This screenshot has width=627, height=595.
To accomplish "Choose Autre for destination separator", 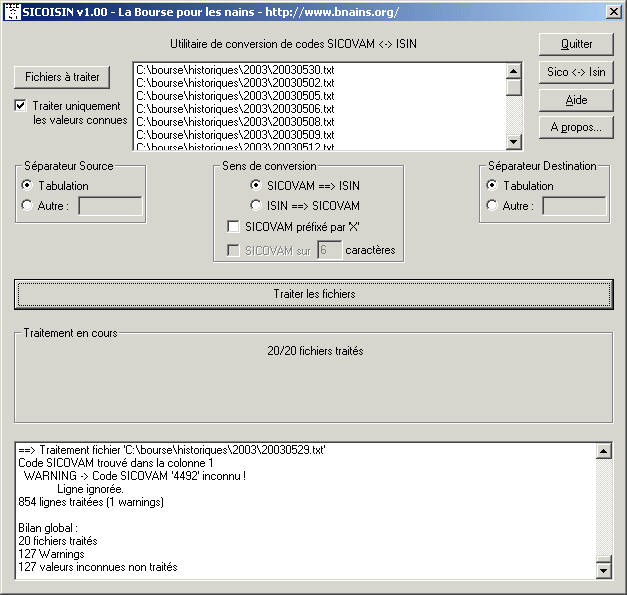I will click(491, 206).
